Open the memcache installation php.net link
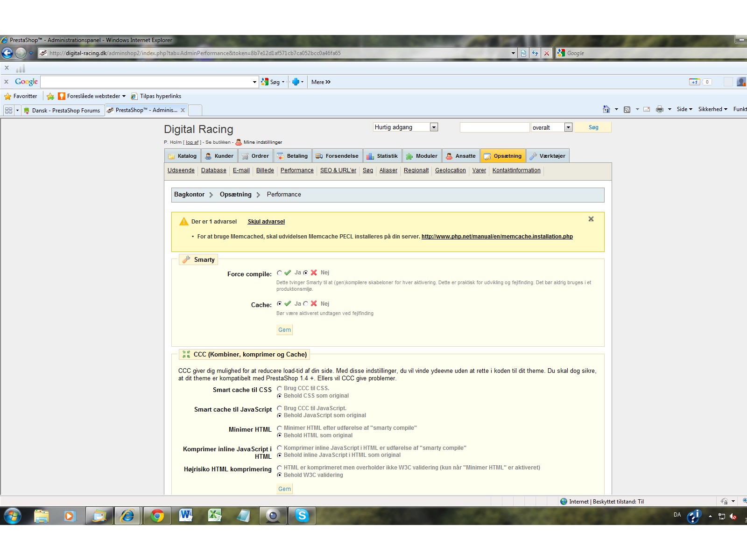This screenshot has width=747, height=560. [x=497, y=237]
